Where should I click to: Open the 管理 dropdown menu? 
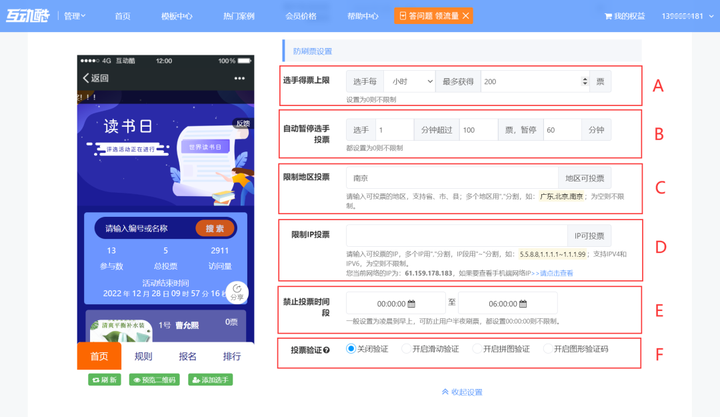74,16
